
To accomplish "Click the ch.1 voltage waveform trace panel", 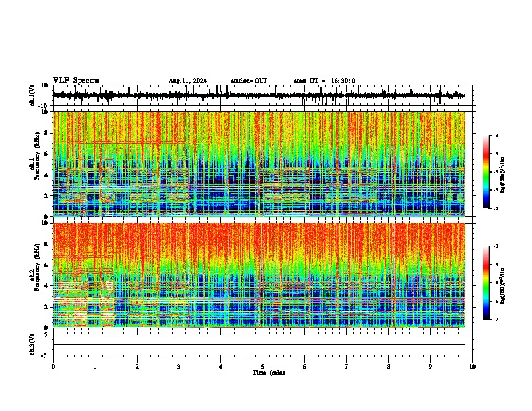I will point(263,95).
